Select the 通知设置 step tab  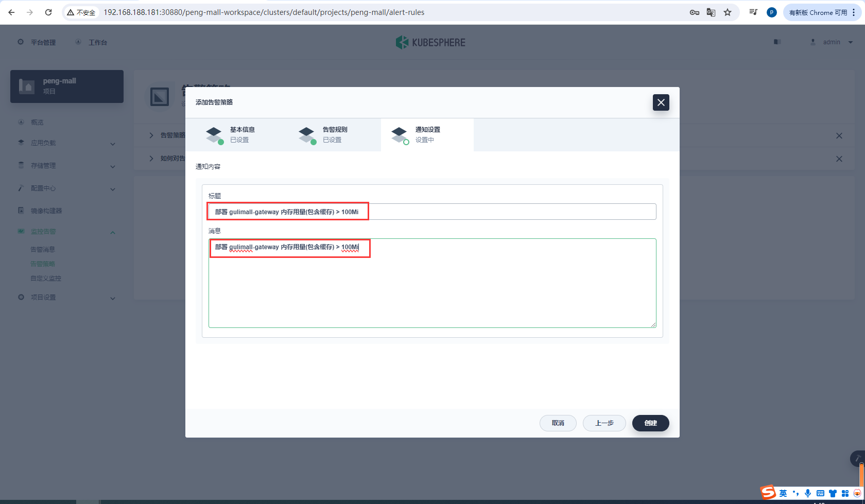[427, 135]
